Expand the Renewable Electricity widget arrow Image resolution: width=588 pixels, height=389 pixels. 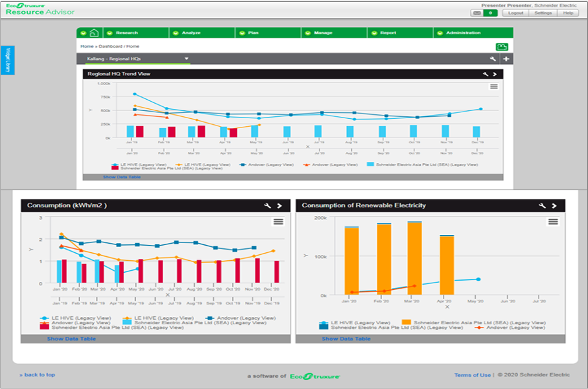pos(554,205)
